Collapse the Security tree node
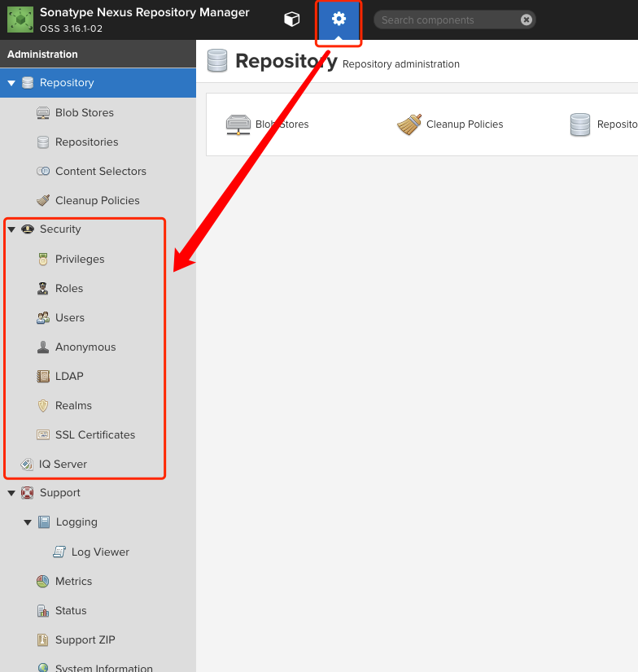Image resolution: width=638 pixels, height=672 pixels. pos(11,229)
